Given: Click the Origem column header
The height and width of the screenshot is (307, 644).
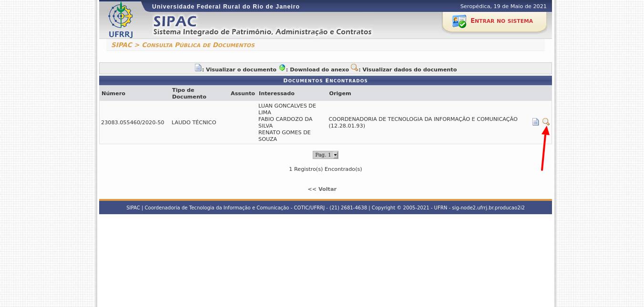Looking at the screenshot, I should click(340, 93).
